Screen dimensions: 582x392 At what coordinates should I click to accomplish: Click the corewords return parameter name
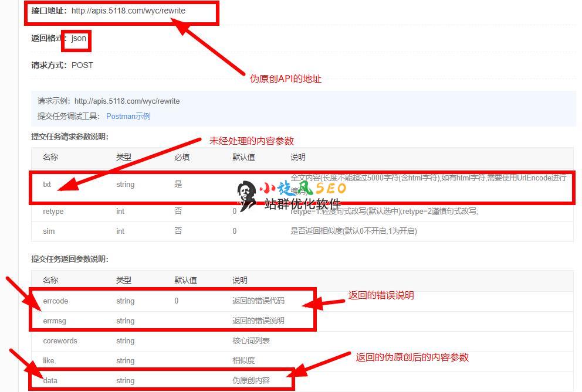point(60,340)
